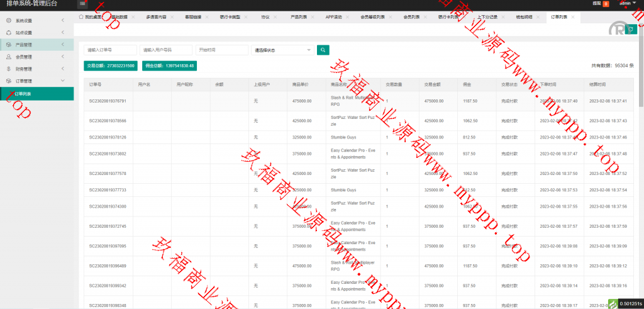
Task: Click the 系统设置 gear icon in sidebar
Action: 8,21
